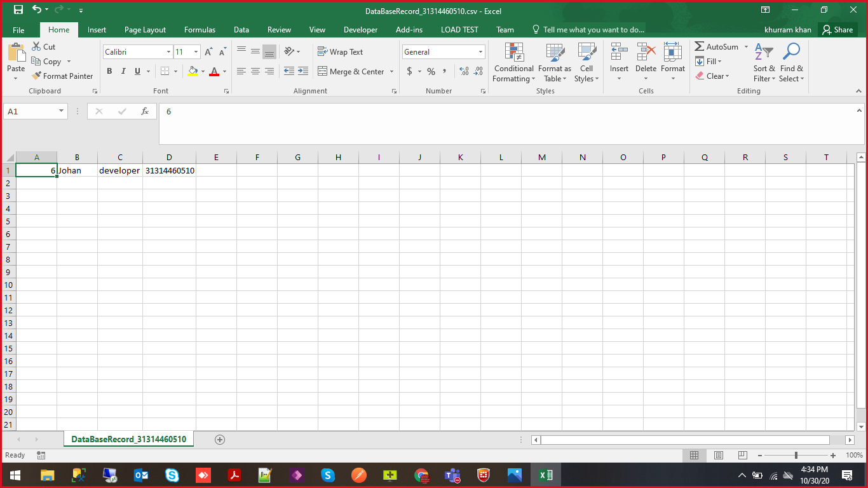The width and height of the screenshot is (868, 488).
Task: Add a new sheet with plus icon
Action: [220, 440]
